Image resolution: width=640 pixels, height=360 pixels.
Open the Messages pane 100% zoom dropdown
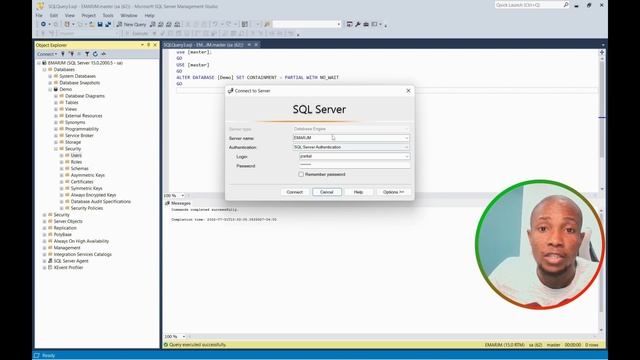pyautogui.click(x=183, y=336)
